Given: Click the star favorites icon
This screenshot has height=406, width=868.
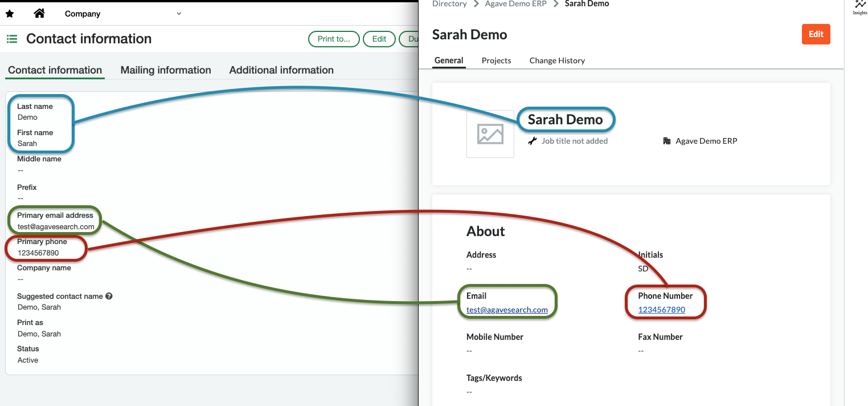Looking at the screenshot, I should [x=9, y=14].
